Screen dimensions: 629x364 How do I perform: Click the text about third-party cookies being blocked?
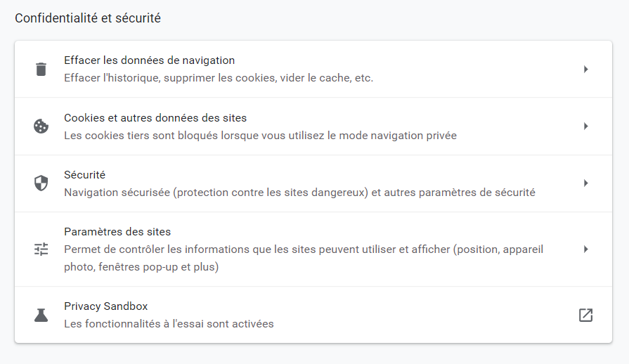tap(260, 136)
